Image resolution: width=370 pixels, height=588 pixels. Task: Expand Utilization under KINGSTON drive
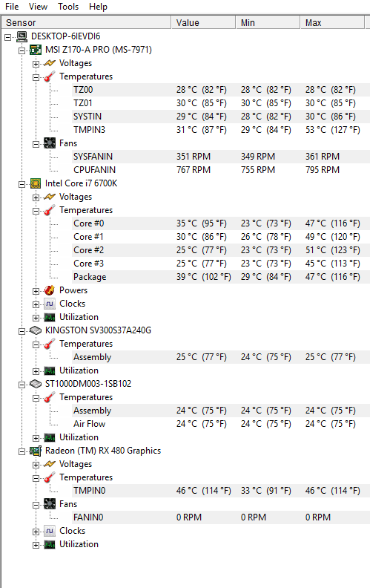(36, 371)
